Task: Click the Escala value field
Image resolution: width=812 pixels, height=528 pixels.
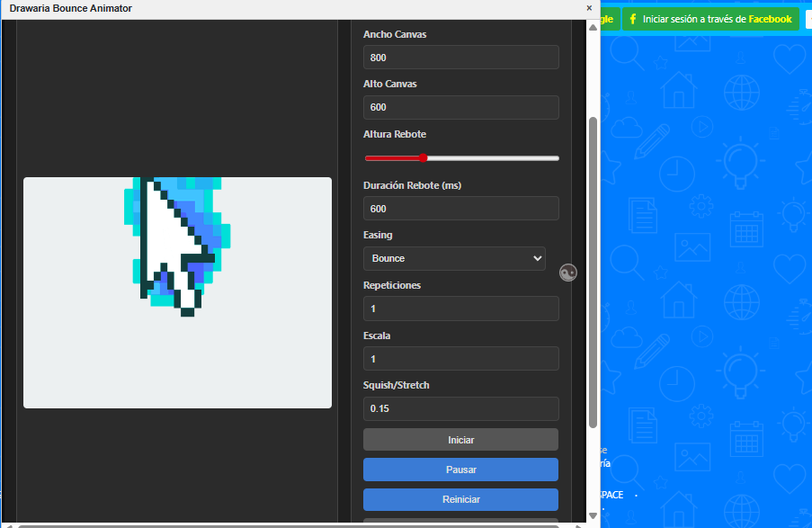Action: click(460, 359)
